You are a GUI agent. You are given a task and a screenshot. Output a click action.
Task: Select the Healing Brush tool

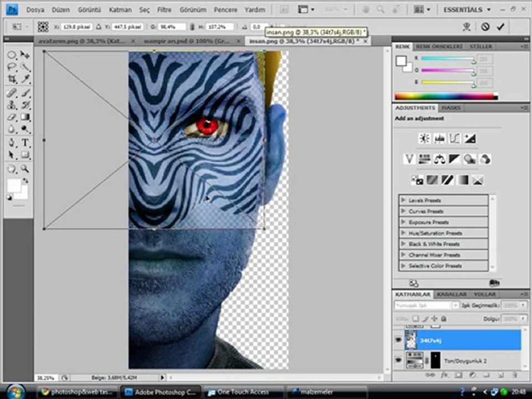pyautogui.click(x=12, y=93)
